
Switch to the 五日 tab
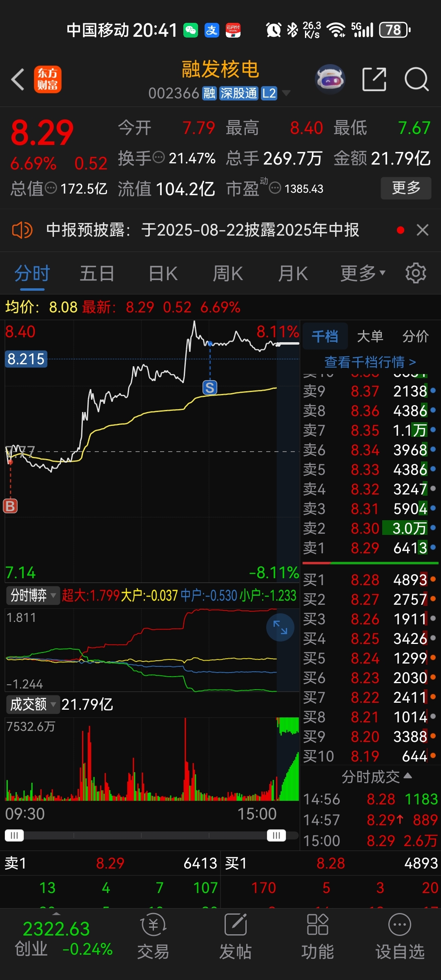click(x=97, y=273)
